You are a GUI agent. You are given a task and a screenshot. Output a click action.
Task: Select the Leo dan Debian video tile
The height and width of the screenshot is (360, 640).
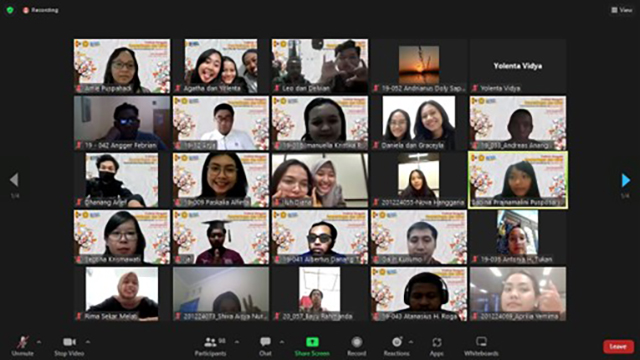pyautogui.click(x=320, y=66)
